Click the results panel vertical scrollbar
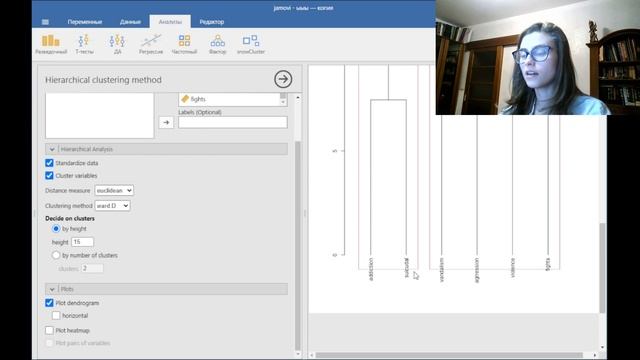Image resolution: width=640 pixels, height=360 pixels. tap(602, 268)
